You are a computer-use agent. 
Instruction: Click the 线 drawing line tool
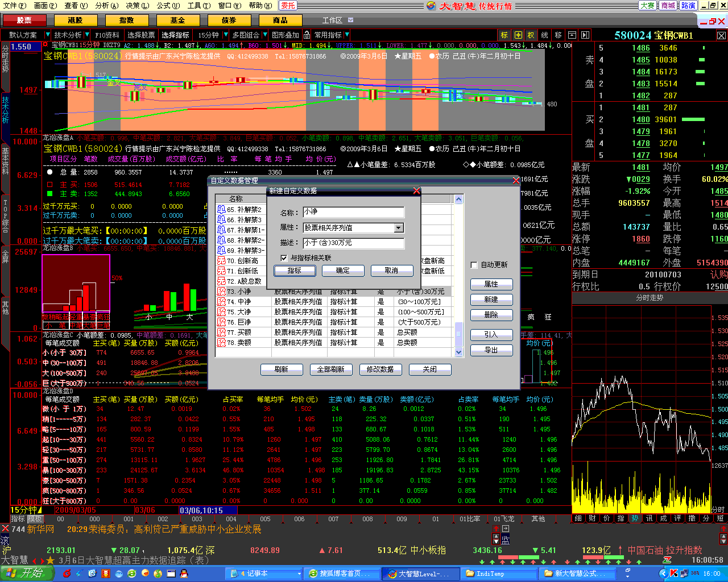click(x=545, y=35)
